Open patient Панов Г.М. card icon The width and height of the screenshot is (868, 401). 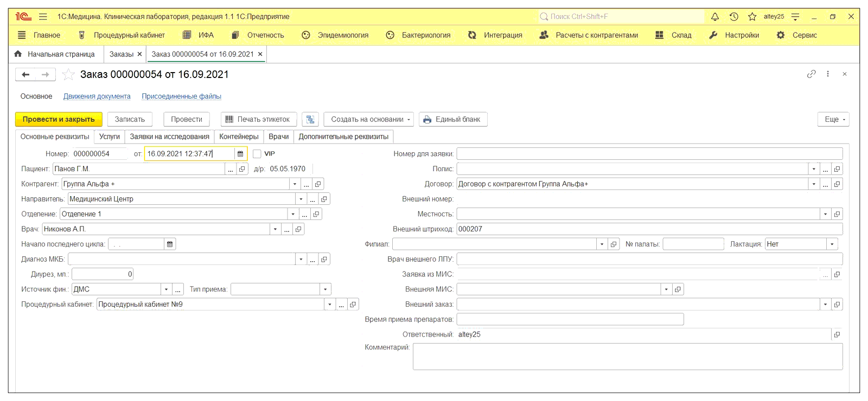point(242,169)
